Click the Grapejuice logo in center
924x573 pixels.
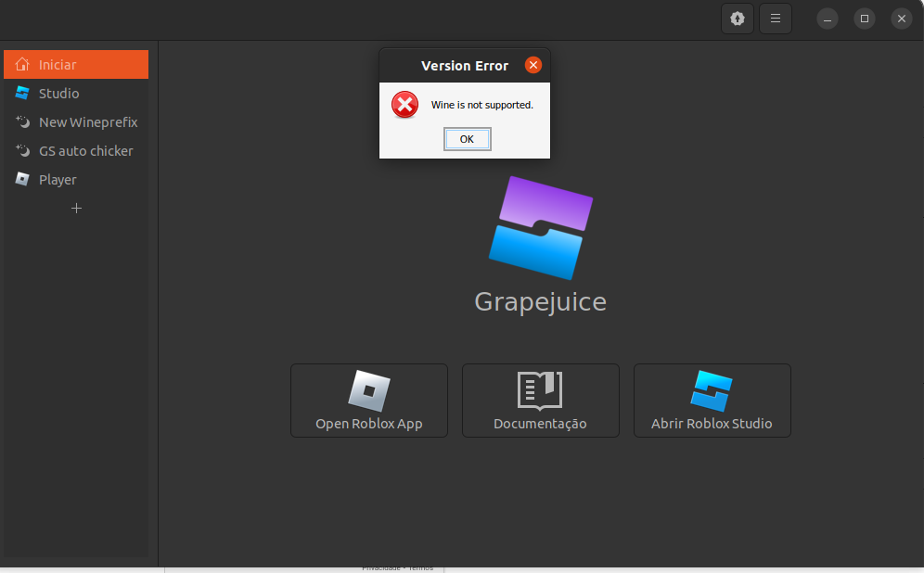click(x=541, y=227)
